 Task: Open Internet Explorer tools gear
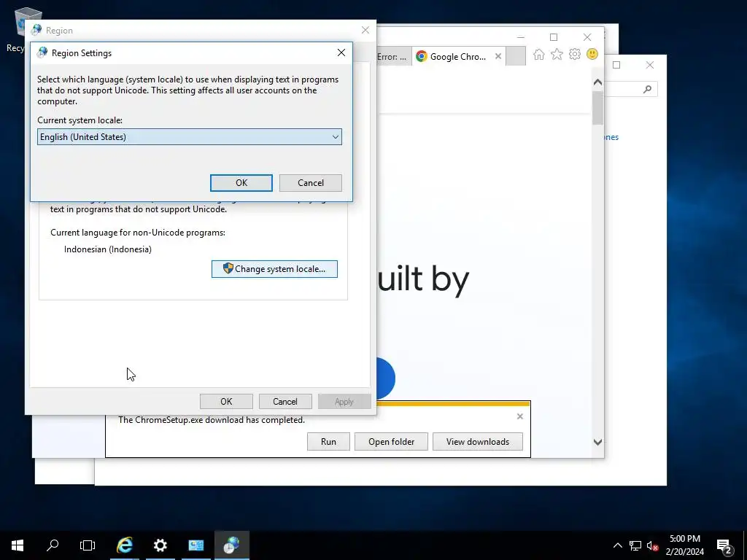pos(575,54)
